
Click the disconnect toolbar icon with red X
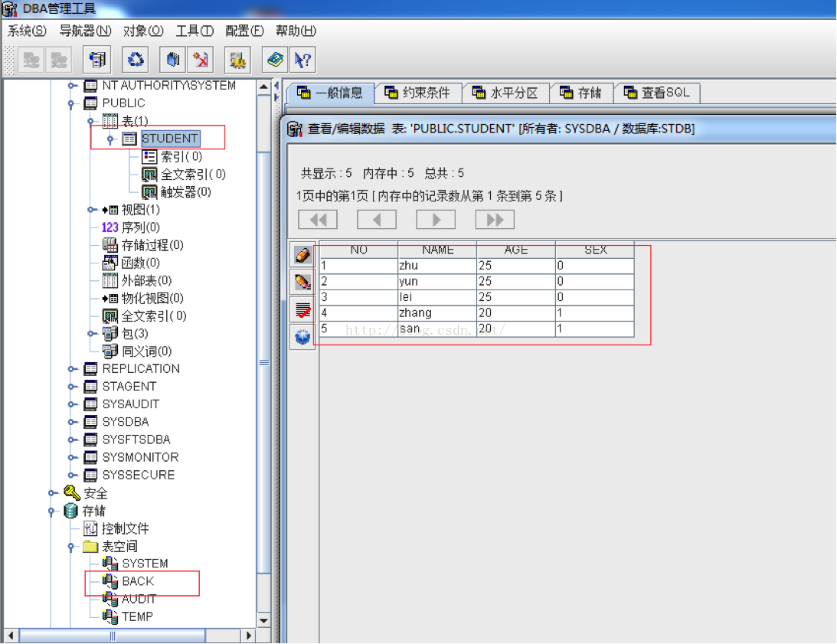pyautogui.click(x=201, y=59)
